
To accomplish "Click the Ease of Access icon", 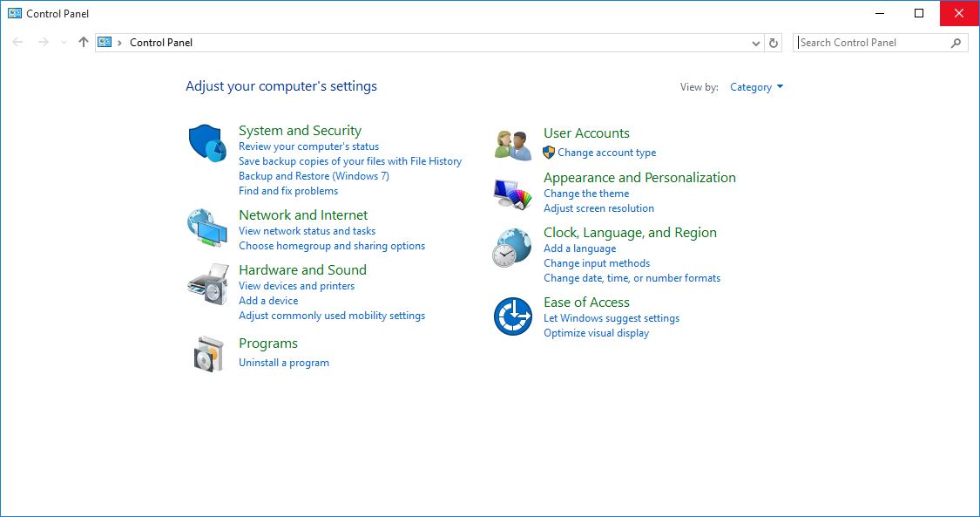I will pos(512,316).
